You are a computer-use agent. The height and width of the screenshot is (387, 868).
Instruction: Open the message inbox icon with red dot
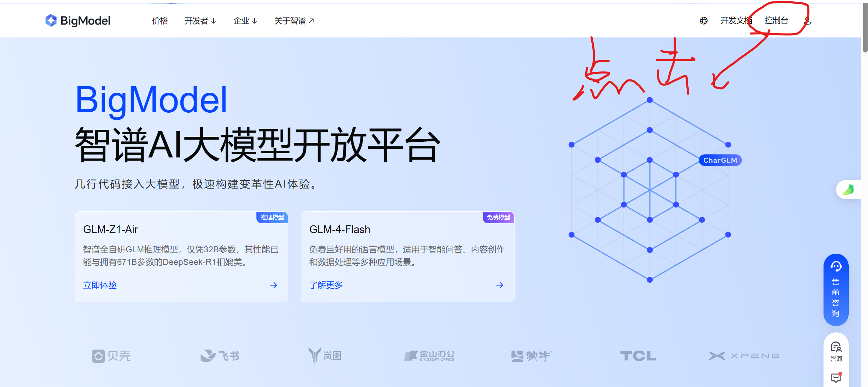tap(836, 378)
